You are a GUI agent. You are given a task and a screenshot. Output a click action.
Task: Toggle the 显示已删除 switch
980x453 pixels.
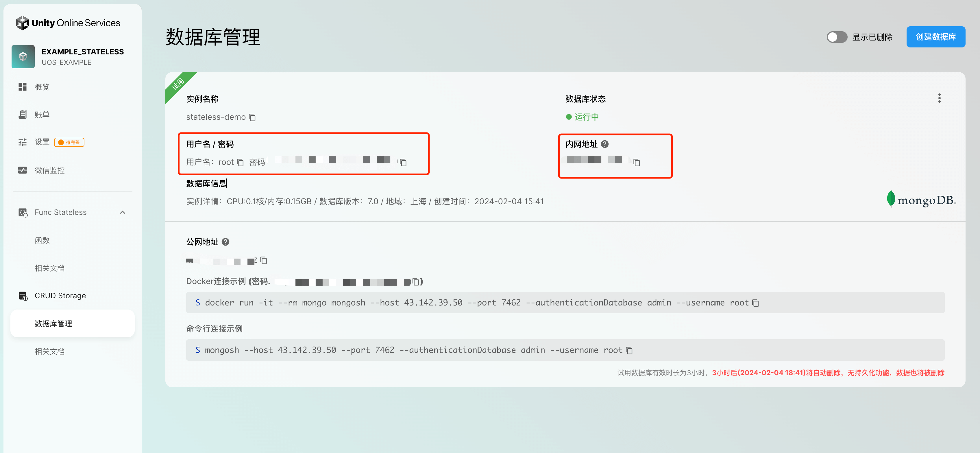coord(837,37)
